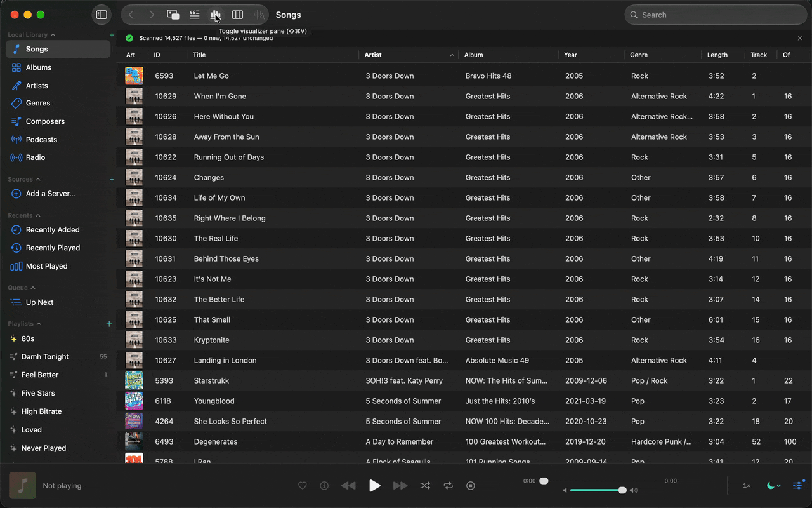Open track info with the info icon

click(324, 486)
